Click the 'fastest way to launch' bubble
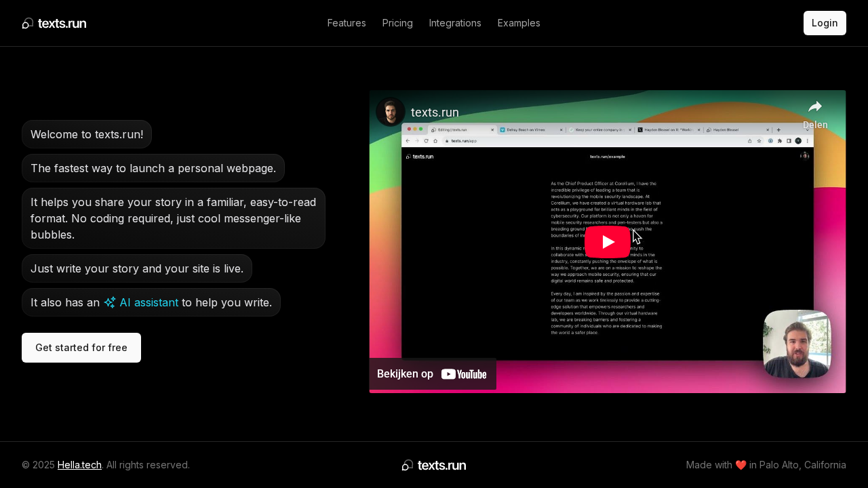This screenshot has height=488, width=868. tap(153, 168)
